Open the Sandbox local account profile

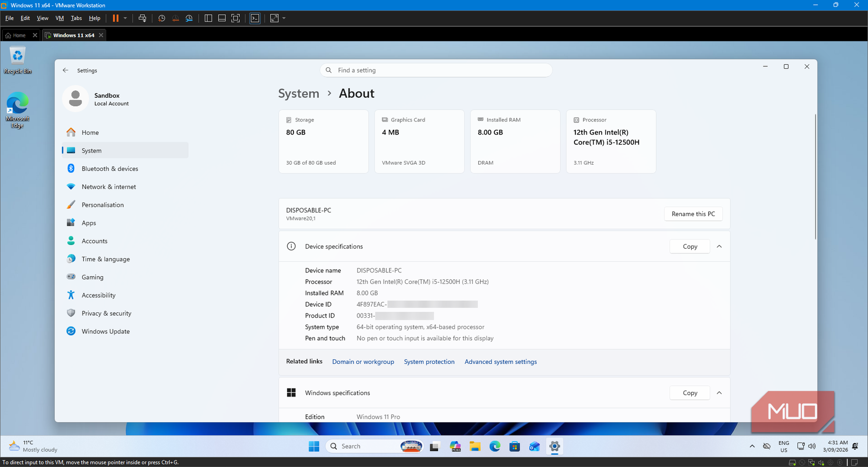click(97, 99)
